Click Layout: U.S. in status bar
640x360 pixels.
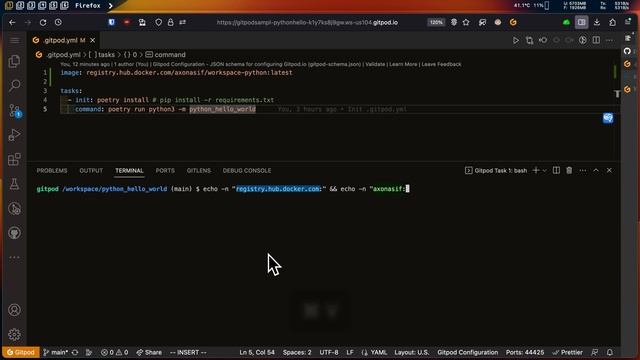411,353
